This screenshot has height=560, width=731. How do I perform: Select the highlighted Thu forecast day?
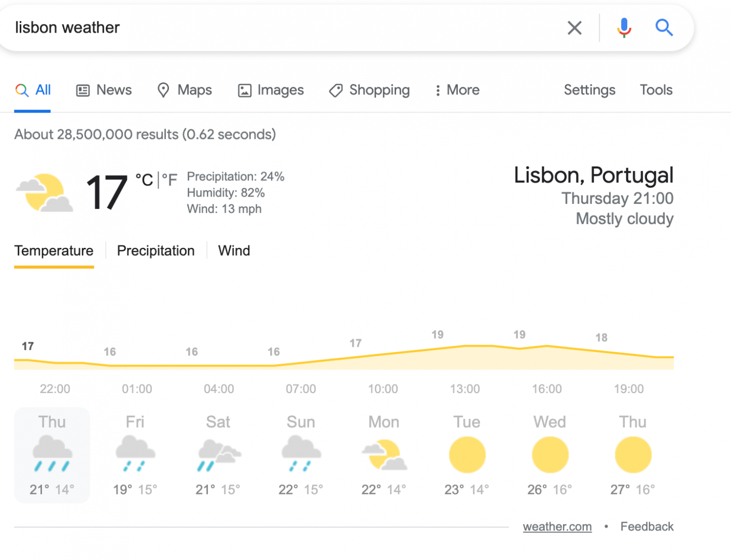point(52,455)
